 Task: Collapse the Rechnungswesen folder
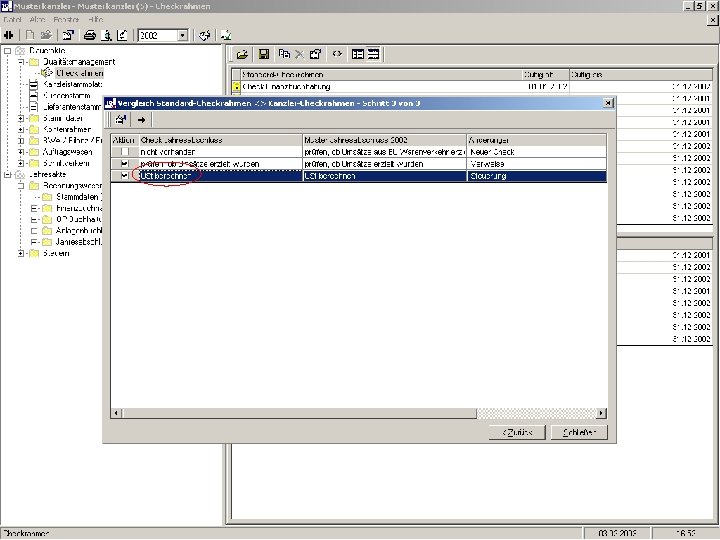point(21,186)
